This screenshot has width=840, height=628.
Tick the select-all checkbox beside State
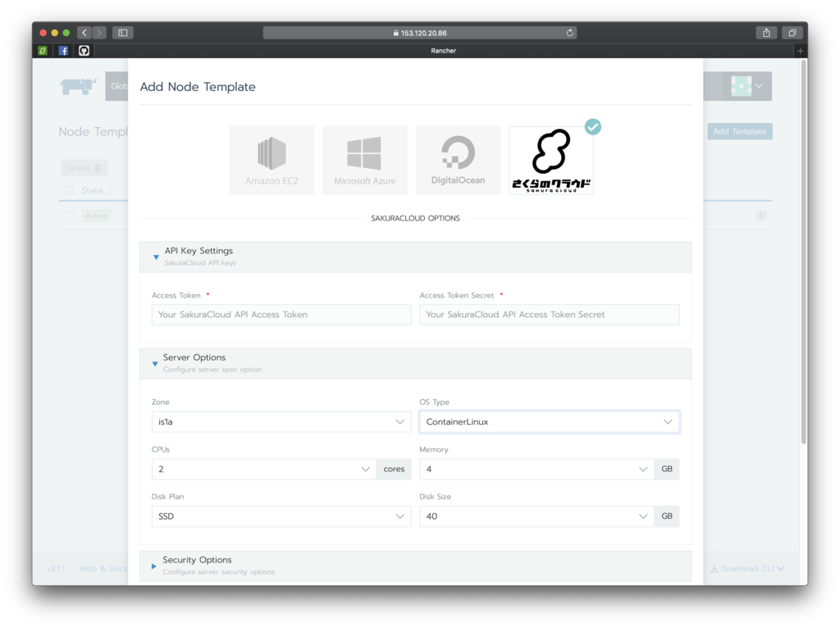click(x=70, y=190)
